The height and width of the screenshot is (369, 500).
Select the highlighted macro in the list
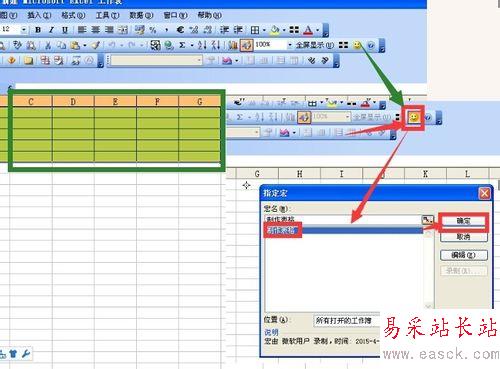[343, 230]
